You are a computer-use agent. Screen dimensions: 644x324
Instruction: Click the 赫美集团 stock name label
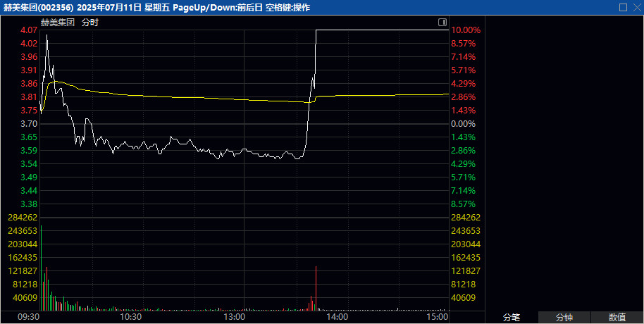coord(58,23)
